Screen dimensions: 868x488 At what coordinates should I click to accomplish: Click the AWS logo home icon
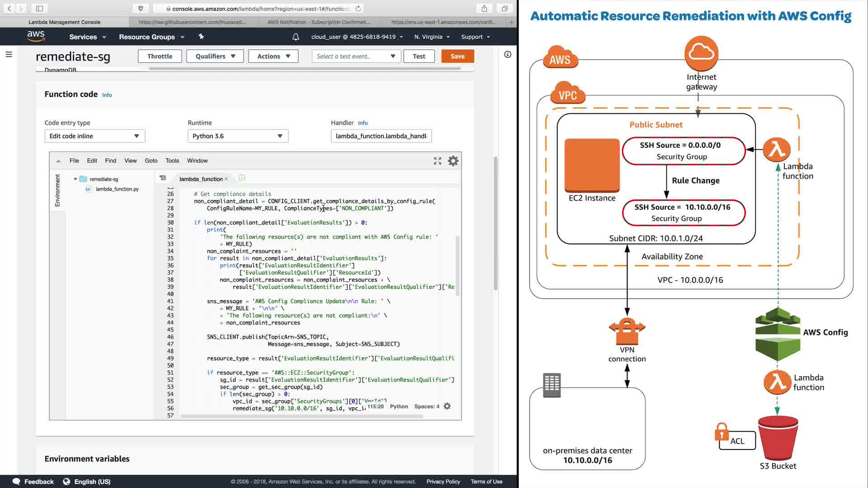tap(36, 36)
